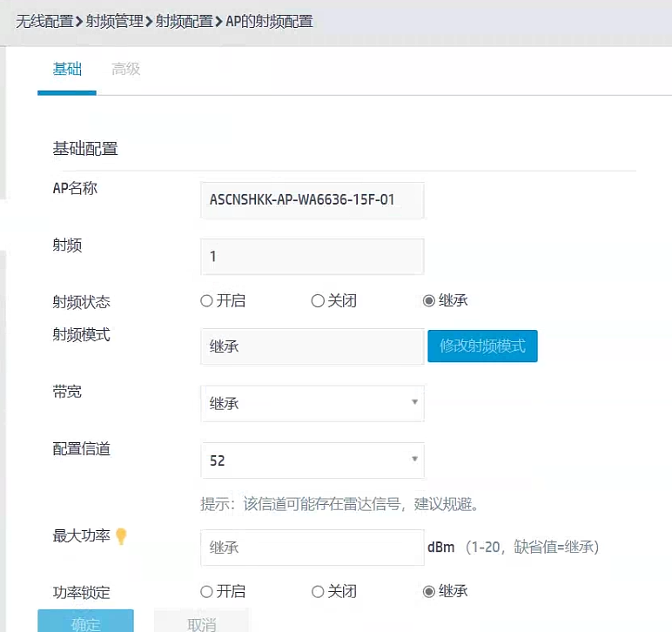
Task: Focus the 最大功率 input field
Action: point(312,548)
